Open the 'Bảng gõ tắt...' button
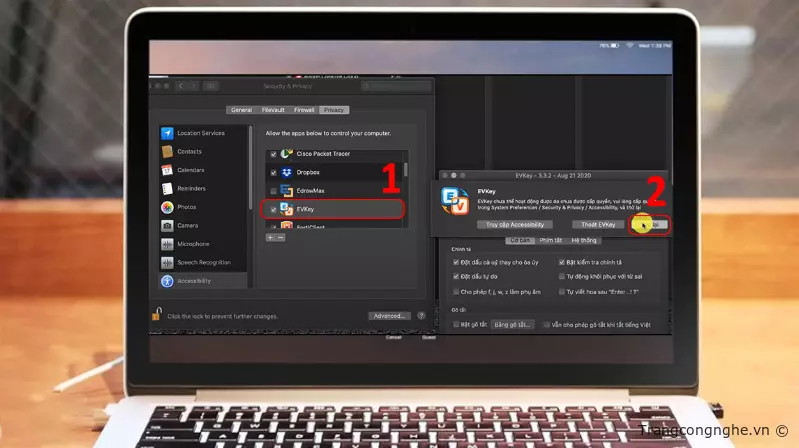Screen dimensions: 799x448 [x=514, y=324]
